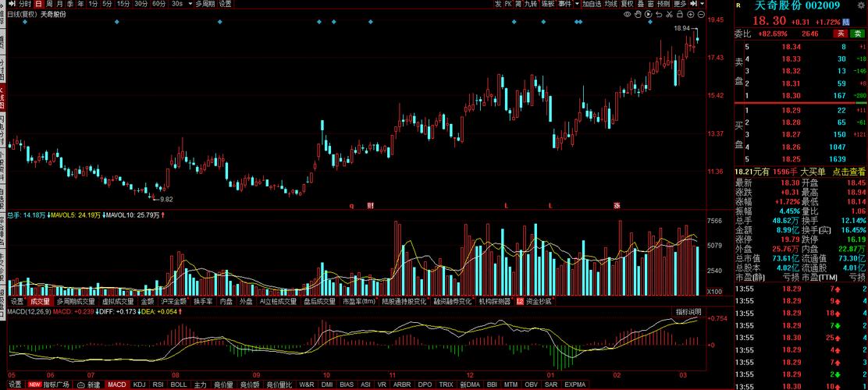Open 指标广场 indicator marketplace
This screenshot has width=868, height=390.
click(48, 385)
